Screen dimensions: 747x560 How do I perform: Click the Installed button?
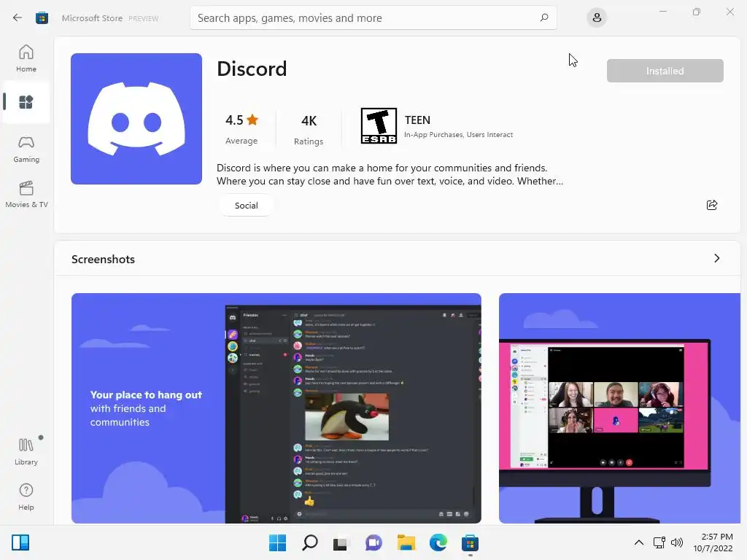(665, 71)
